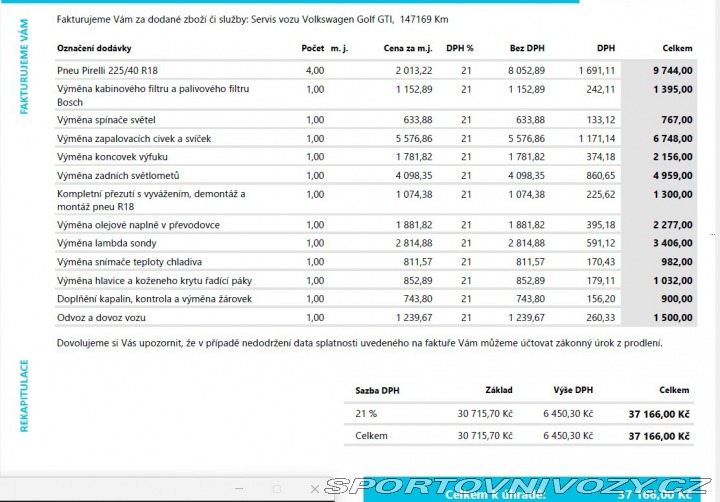Select the 'Počet' column header
Screen dimensions: 720x502
click(313, 48)
